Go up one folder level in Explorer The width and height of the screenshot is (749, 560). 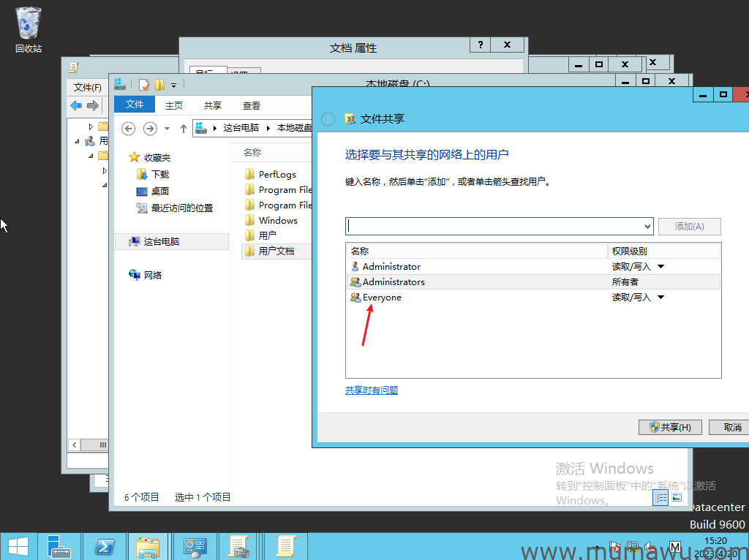184,128
